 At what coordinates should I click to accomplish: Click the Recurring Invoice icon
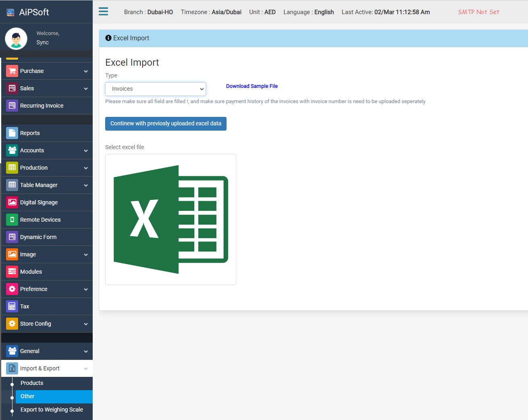pos(12,106)
